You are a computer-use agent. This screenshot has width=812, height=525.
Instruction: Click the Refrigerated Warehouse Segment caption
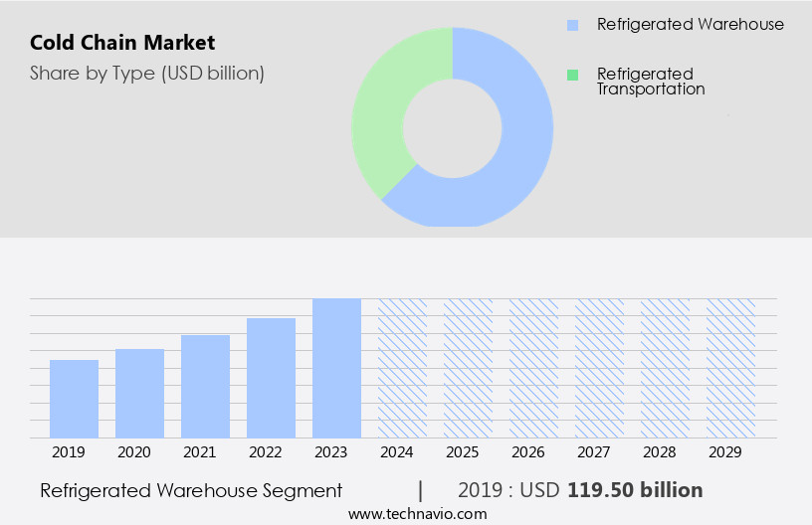pos(191,490)
